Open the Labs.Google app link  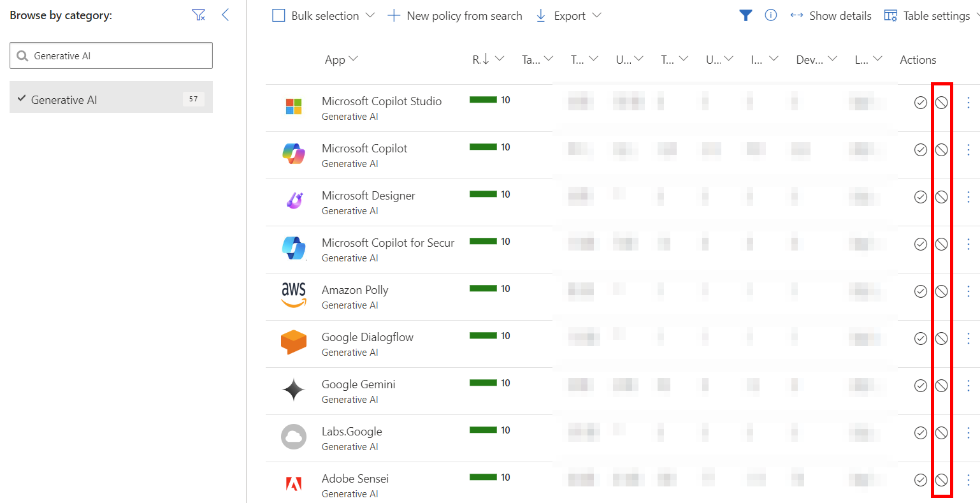tap(352, 431)
